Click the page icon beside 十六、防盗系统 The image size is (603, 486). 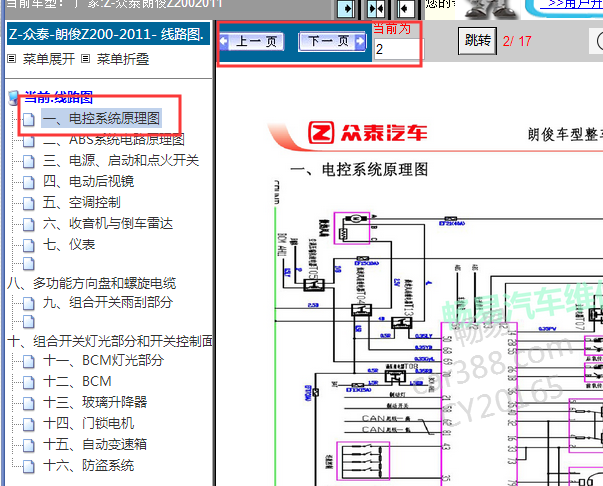tap(28, 466)
